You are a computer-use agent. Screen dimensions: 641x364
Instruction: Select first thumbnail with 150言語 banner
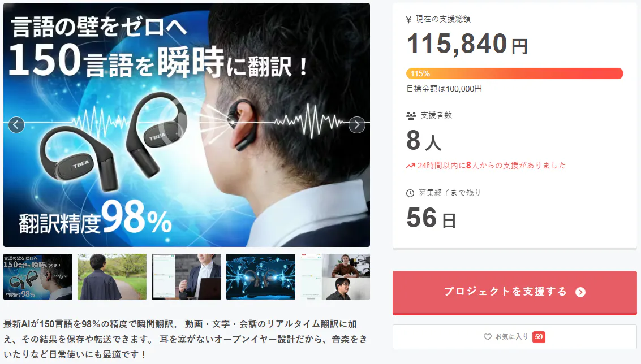tap(38, 276)
